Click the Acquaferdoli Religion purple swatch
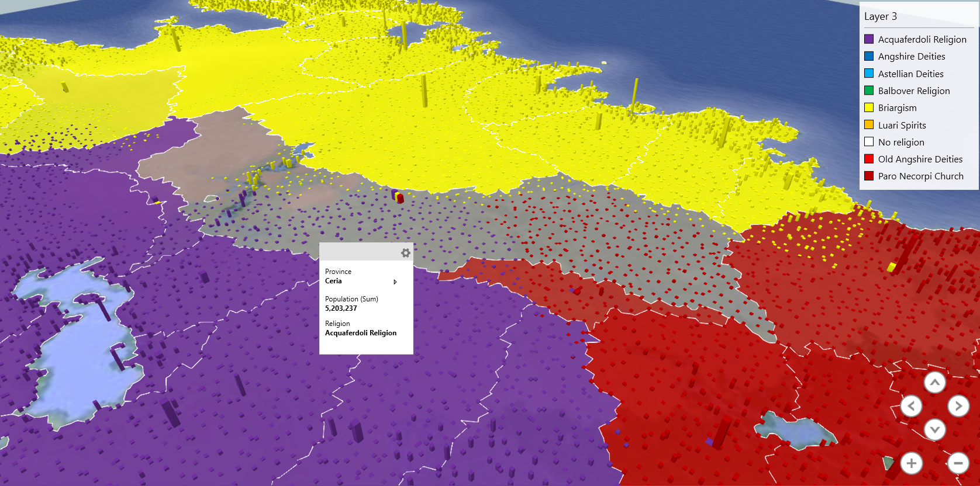This screenshot has width=980, height=486. point(869,39)
